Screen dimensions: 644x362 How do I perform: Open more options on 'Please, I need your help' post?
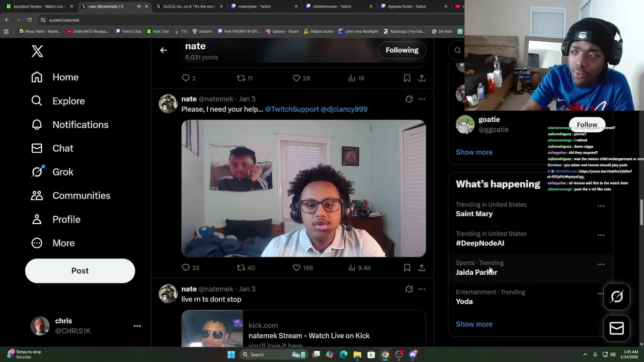pos(422,99)
